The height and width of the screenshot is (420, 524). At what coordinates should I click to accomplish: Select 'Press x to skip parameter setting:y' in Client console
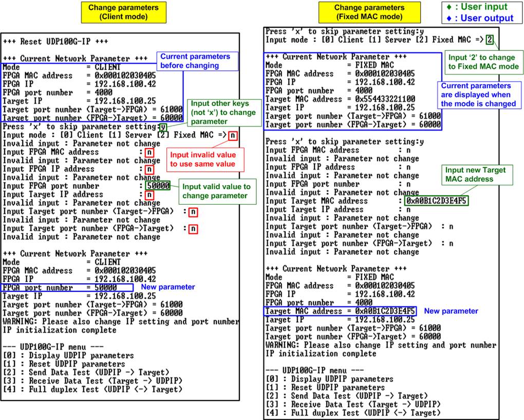tap(85, 127)
